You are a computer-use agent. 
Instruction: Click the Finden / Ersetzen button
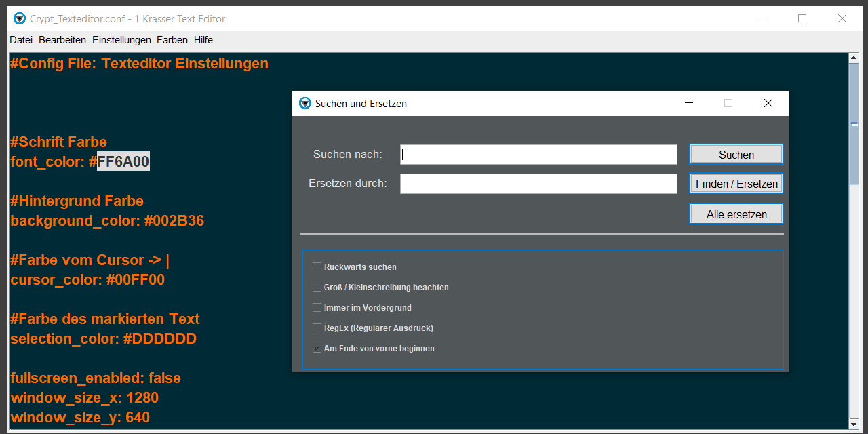736,184
